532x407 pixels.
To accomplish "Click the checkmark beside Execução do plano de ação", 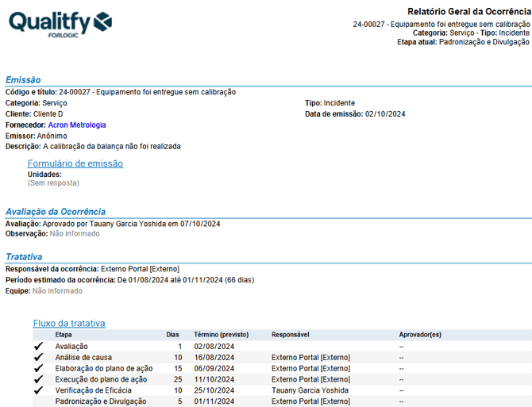I will (38, 380).
